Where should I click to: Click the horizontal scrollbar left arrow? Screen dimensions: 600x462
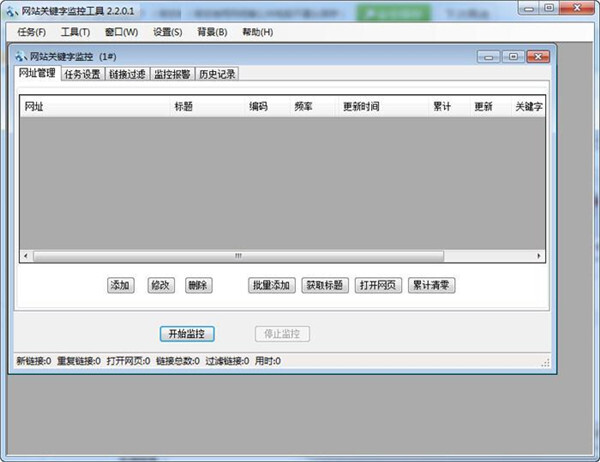(x=26, y=256)
